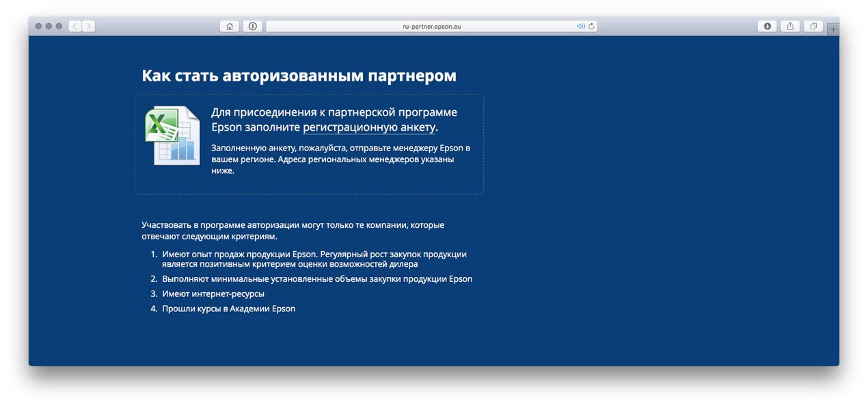Reload the ru-partner.epson.eu page
Image resolution: width=868 pixels, height=407 pixels.
tap(591, 26)
